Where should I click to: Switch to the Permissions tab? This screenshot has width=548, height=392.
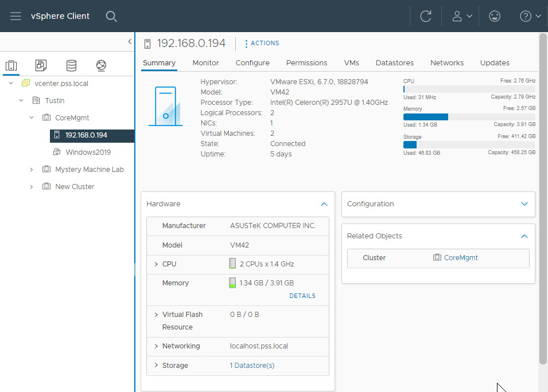click(306, 63)
